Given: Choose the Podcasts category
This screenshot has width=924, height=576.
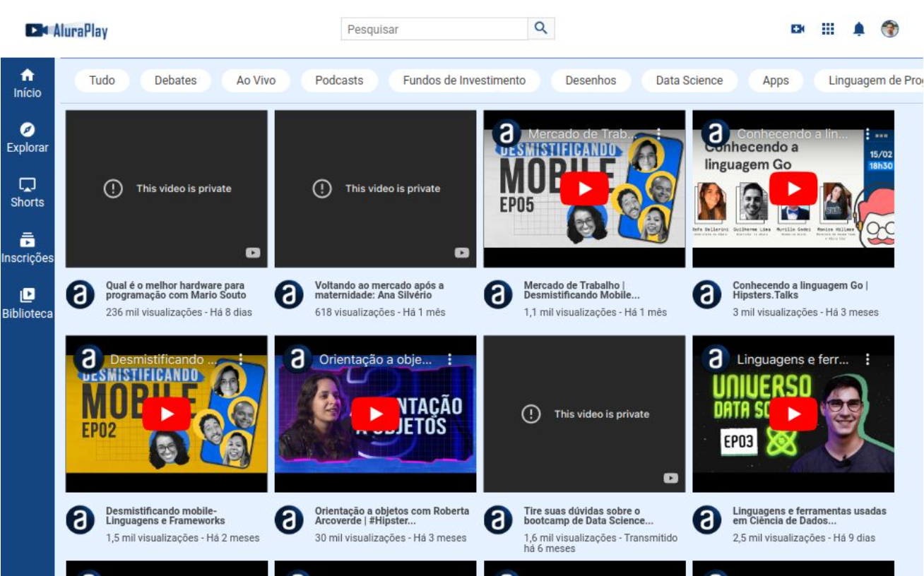Looking at the screenshot, I should pyautogui.click(x=339, y=80).
